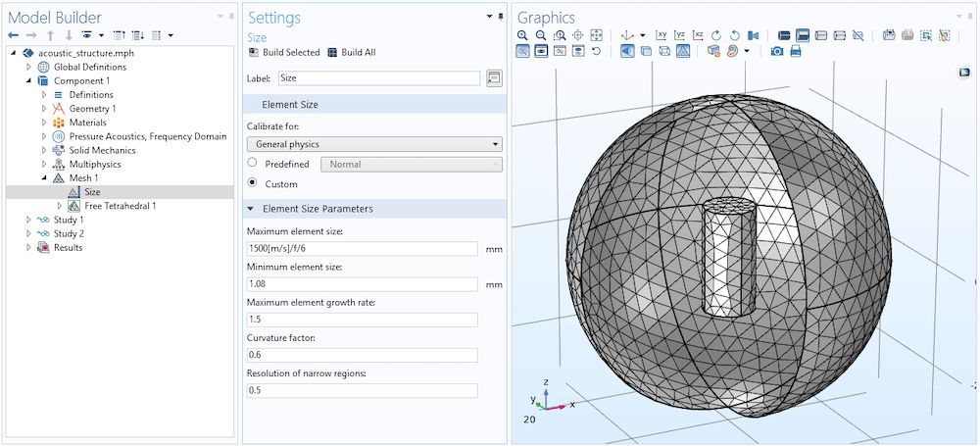This screenshot has width=980, height=446.
Task: Open the default view dropdown arrow
Action: [643, 35]
